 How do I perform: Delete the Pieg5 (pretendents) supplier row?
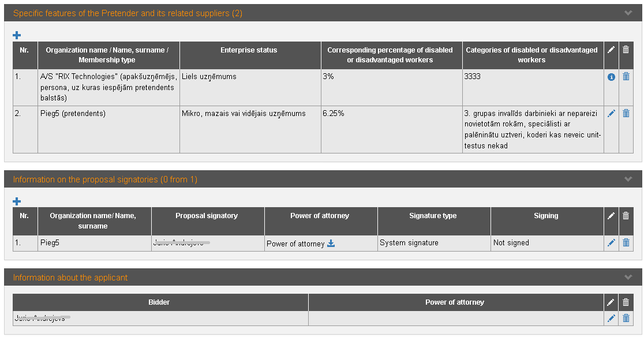(626, 114)
